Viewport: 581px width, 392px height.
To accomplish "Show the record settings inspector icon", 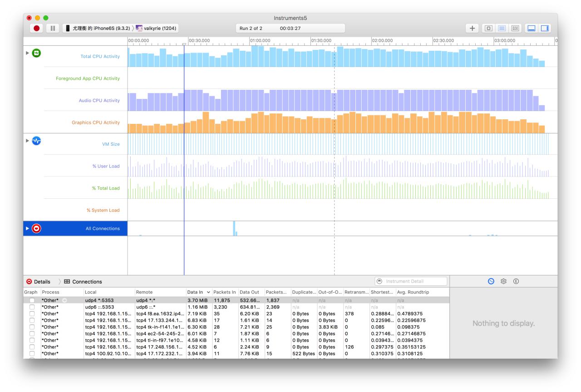I will coord(491,281).
